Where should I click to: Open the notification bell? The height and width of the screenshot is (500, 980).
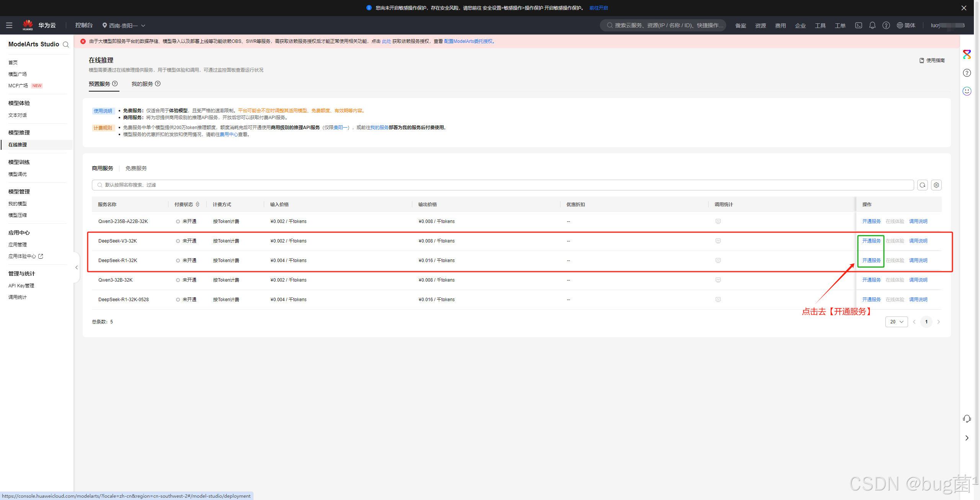pyautogui.click(x=872, y=25)
